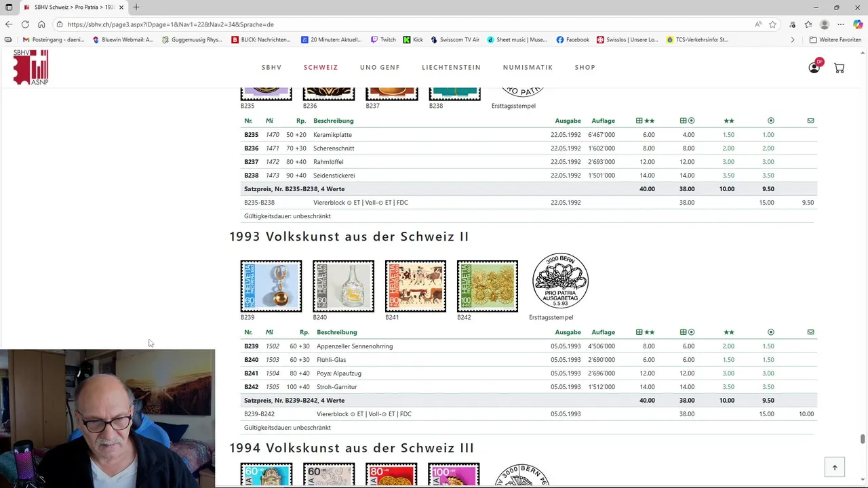
Task: Click the cancelled-circle column icon in 1992 table
Action: coord(771,121)
